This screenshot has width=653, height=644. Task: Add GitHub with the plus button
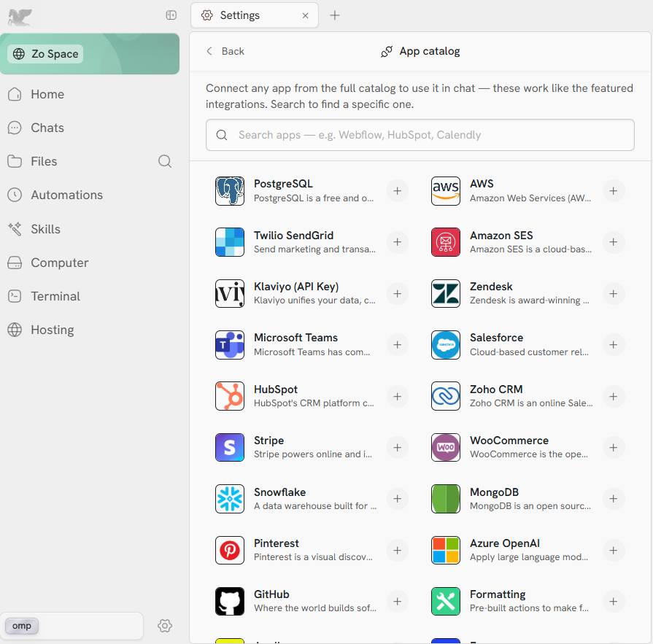[398, 602]
